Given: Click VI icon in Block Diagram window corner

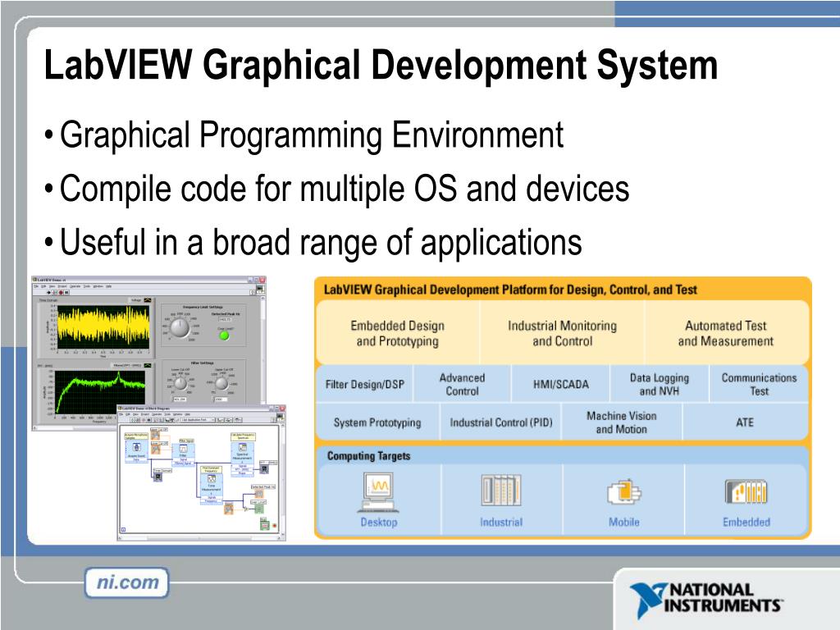Looking at the screenshot, I should click(x=281, y=416).
